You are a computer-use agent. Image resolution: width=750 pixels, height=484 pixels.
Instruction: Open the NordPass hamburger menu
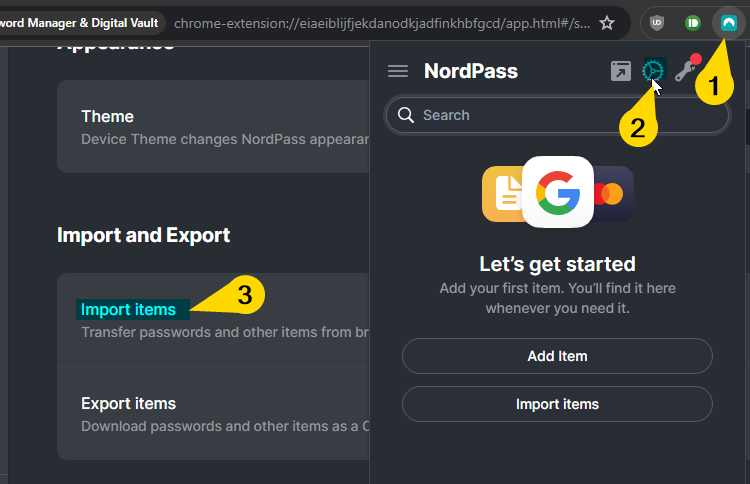(x=398, y=71)
